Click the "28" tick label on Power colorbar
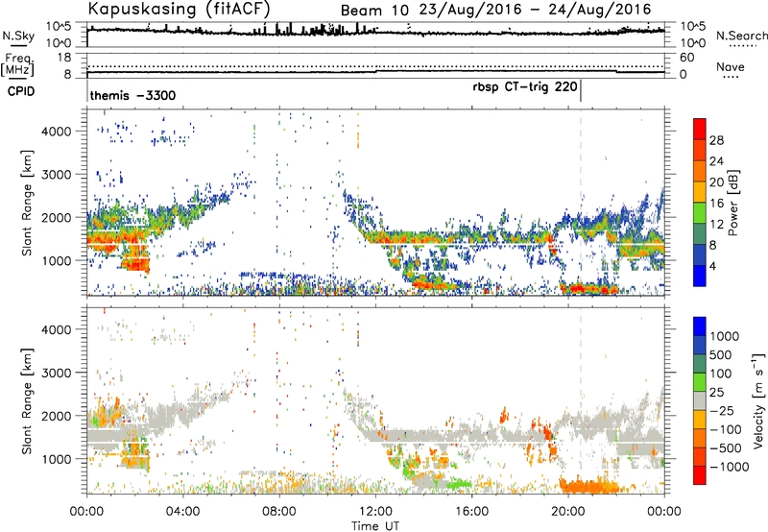This screenshot has width=768, height=532. point(716,140)
